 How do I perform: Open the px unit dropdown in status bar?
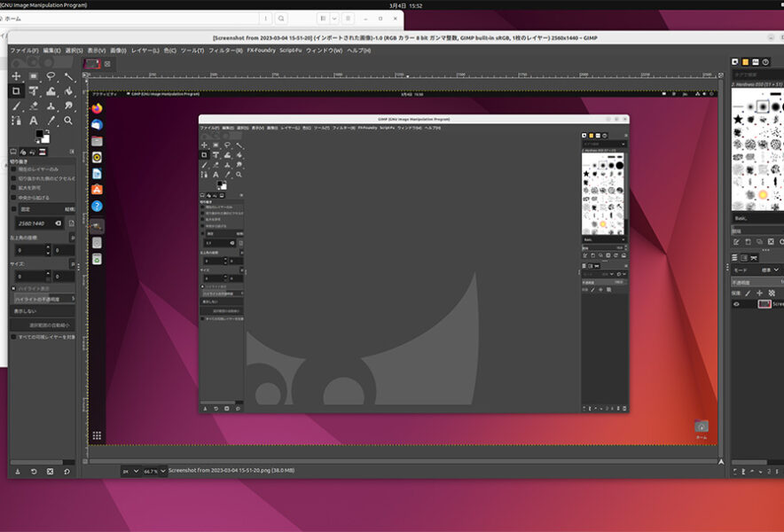point(130,471)
